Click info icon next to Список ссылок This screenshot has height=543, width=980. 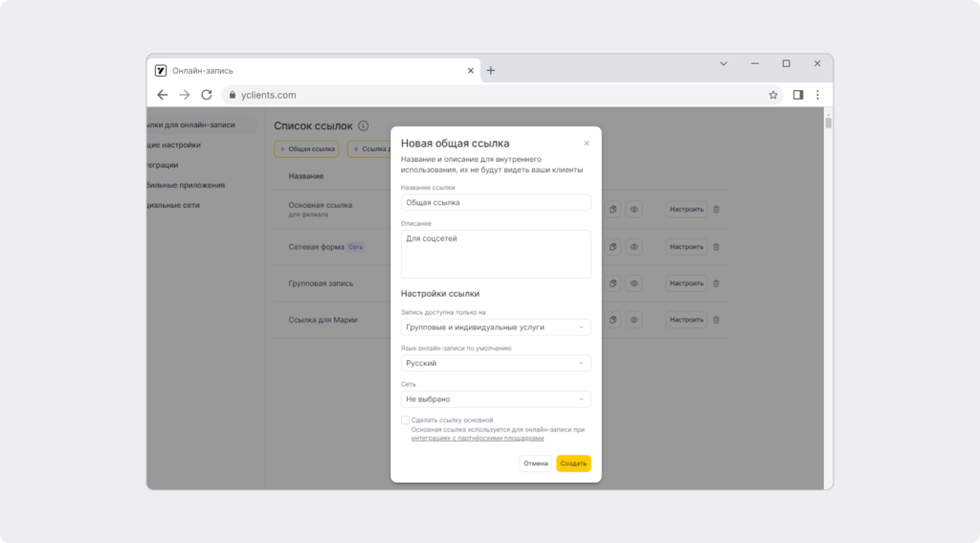point(363,125)
